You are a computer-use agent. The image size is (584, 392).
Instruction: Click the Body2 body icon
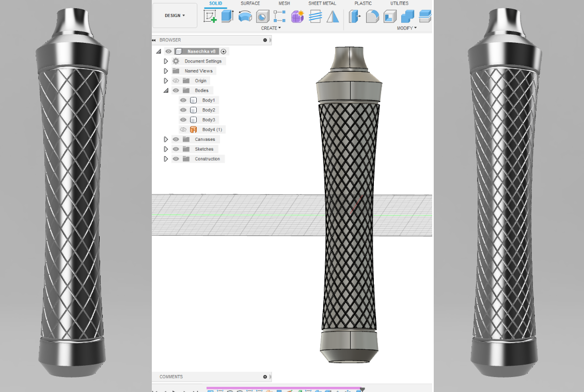193,110
